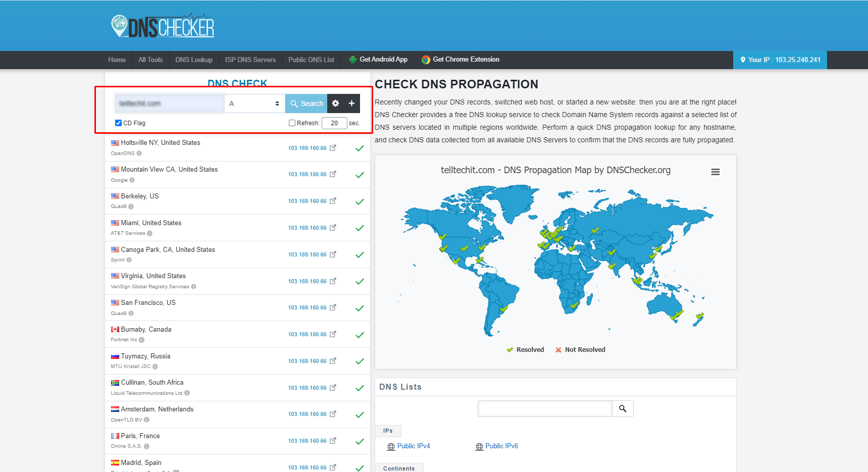Open the Public DNS List menu
868x472 pixels.
tap(311, 60)
